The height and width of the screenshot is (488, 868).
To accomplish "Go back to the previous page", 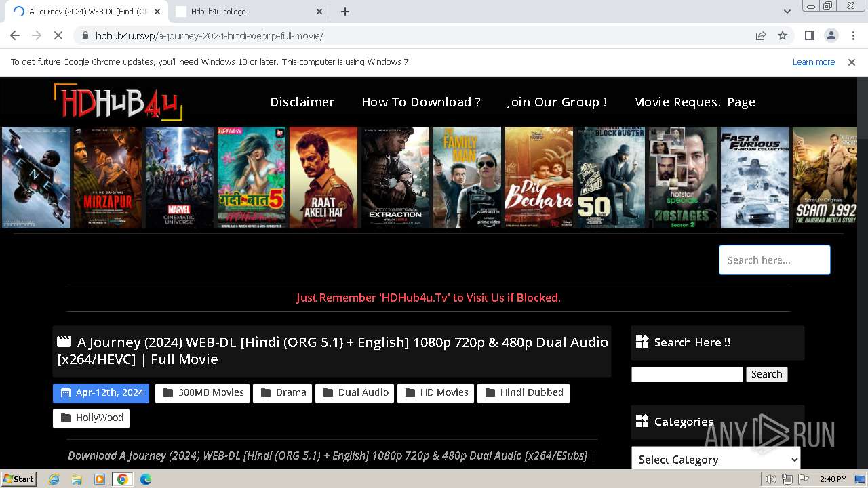I will [15, 35].
